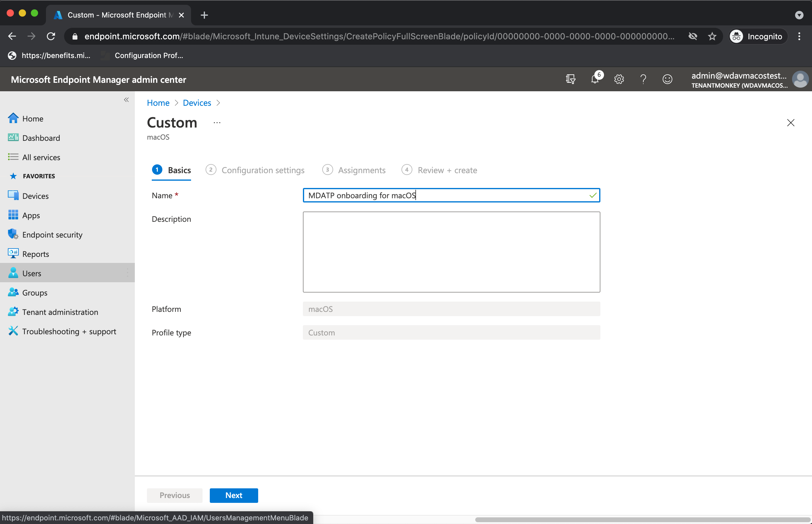812x524 pixels.
Task: Click the Microsoft Endpoint Manager admin center title
Action: 98,79
